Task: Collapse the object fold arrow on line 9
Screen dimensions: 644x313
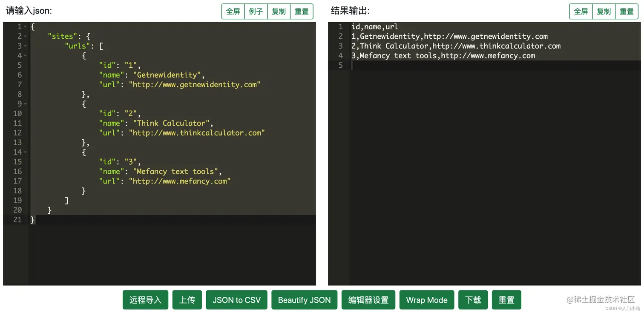Action: 25,104
